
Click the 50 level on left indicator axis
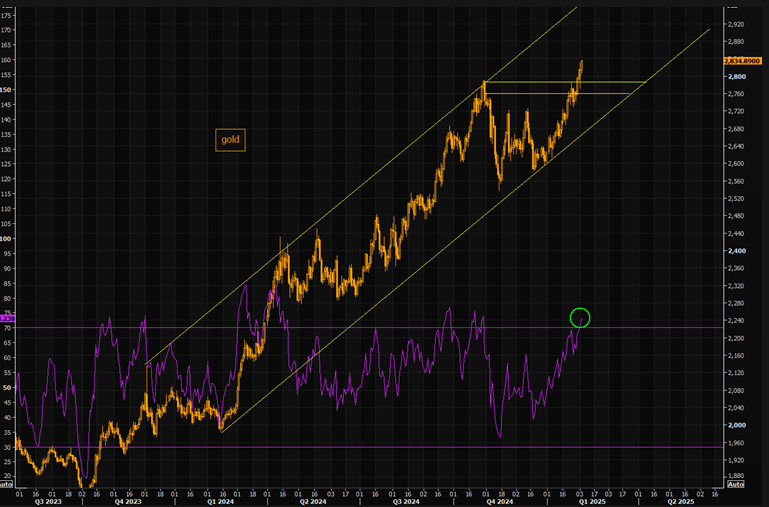coord(8,387)
